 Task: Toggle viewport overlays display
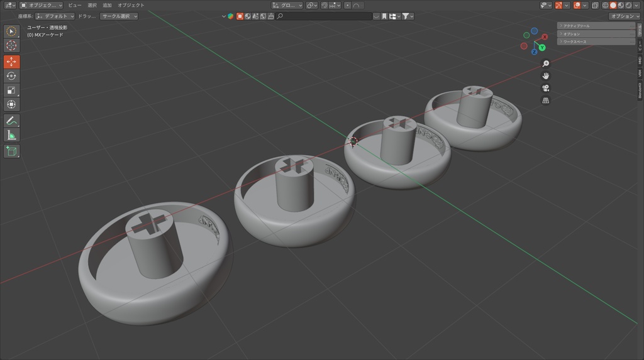pyautogui.click(x=577, y=5)
